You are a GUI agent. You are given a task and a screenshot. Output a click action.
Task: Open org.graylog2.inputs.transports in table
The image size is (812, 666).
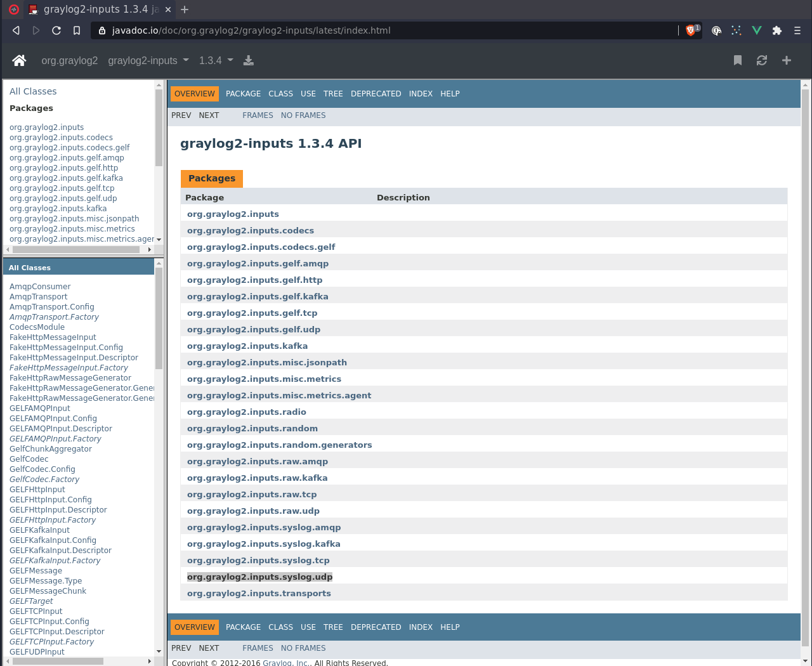259,594
